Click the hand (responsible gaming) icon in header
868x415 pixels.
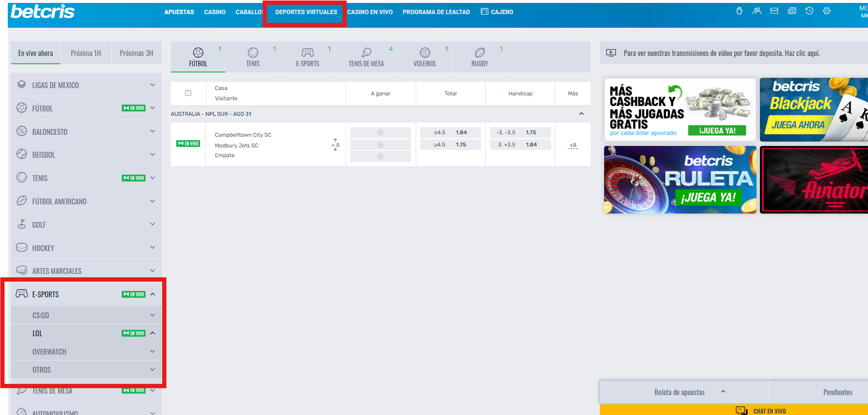[739, 11]
